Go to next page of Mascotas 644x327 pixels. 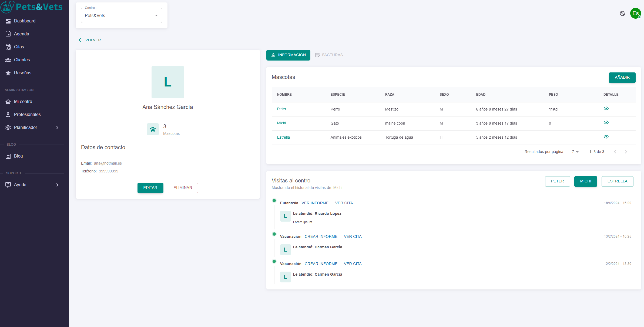pyautogui.click(x=626, y=152)
